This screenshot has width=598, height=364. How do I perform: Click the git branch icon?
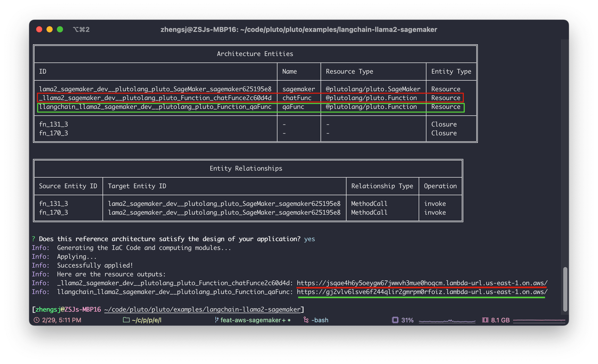[x=216, y=320]
